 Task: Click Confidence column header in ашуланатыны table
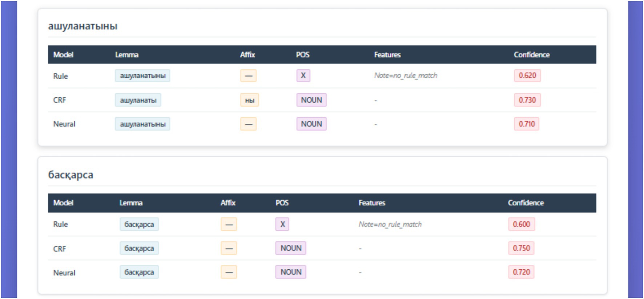click(531, 55)
